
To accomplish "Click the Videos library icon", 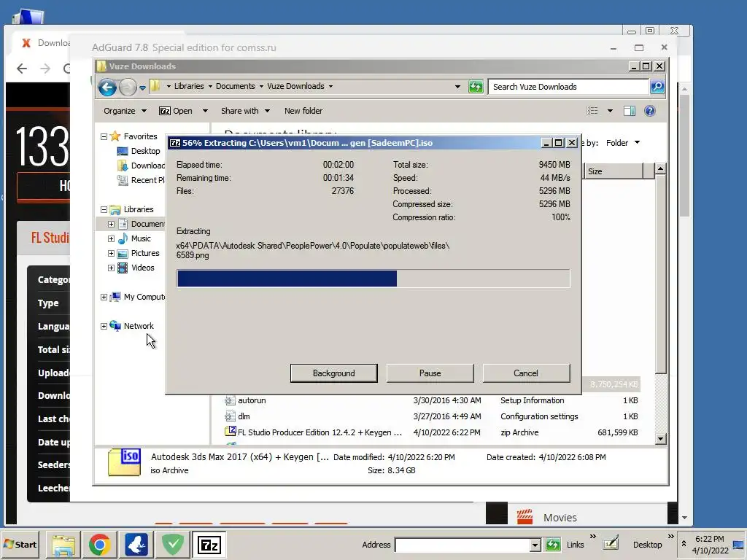I will coord(123,268).
